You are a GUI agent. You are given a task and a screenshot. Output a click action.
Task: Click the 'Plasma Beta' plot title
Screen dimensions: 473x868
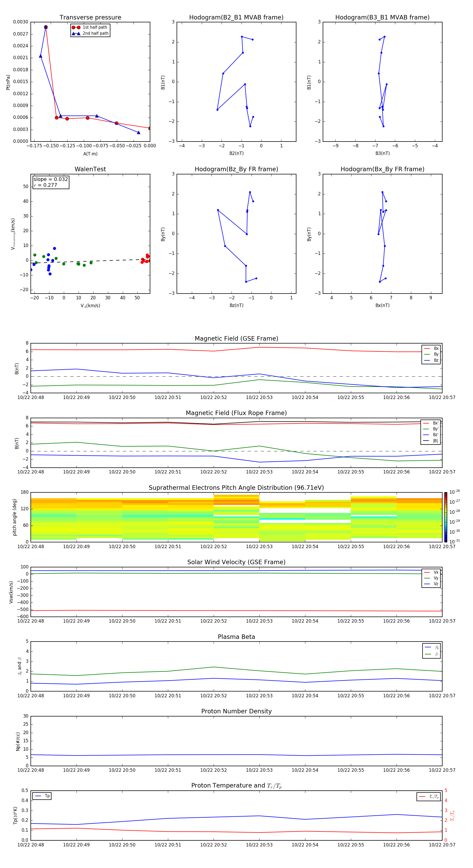coord(236,637)
